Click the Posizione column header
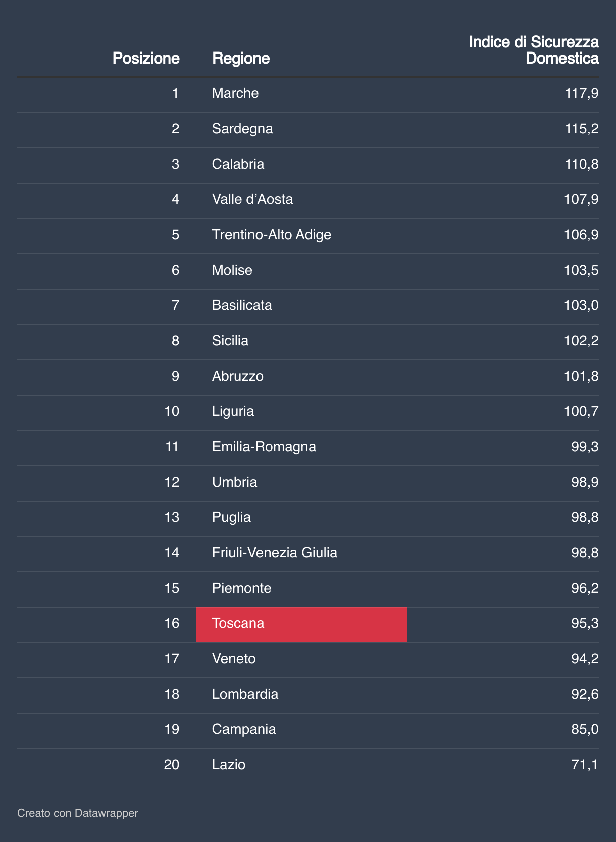Viewport: 616px width, 842px height. [146, 58]
